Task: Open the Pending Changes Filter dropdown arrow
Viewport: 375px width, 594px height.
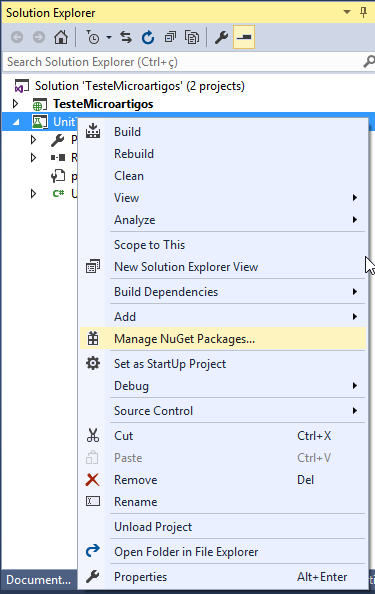Action: 109,37
